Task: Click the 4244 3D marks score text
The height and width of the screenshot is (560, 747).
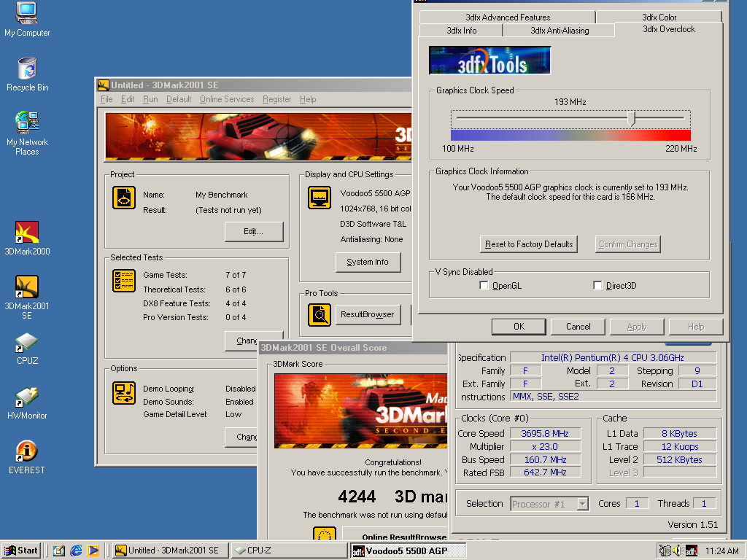Action: (392, 497)
